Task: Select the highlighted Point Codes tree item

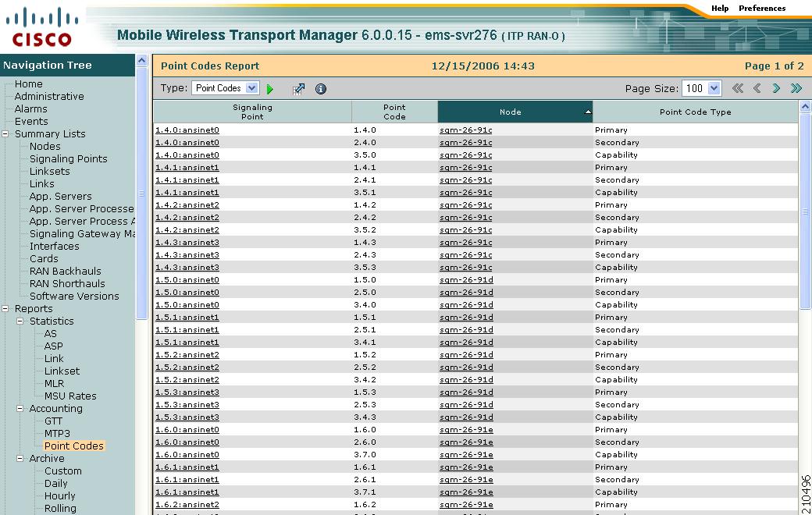Action: [x=74, y=446]
